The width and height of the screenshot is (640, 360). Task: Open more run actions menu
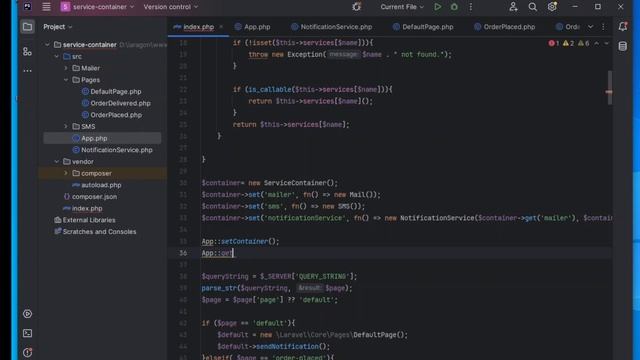(471, 7)
